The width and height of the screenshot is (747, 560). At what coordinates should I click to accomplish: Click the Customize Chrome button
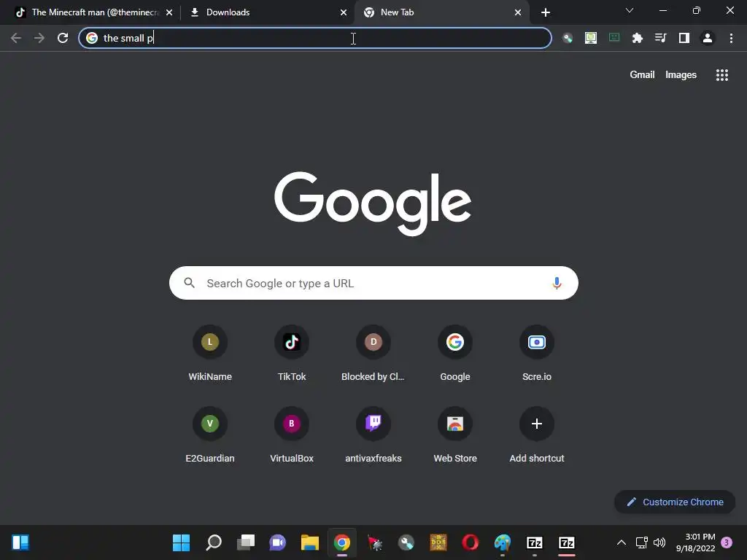click(675, 502)
